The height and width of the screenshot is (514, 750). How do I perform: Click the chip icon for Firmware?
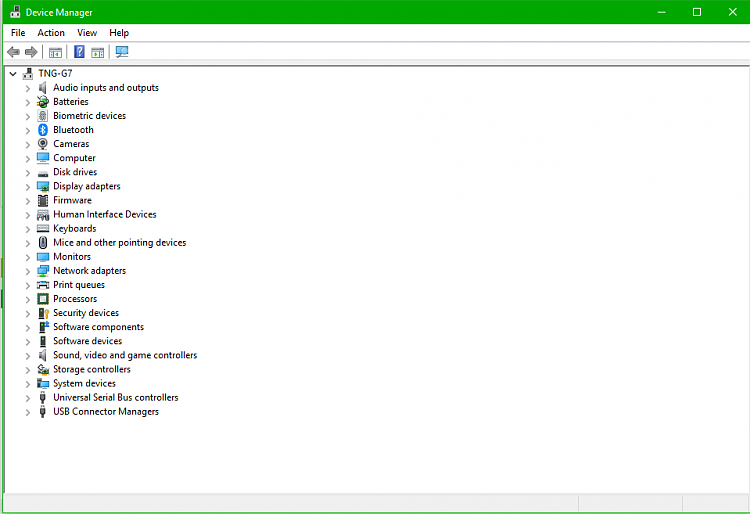tap(43, 200)
